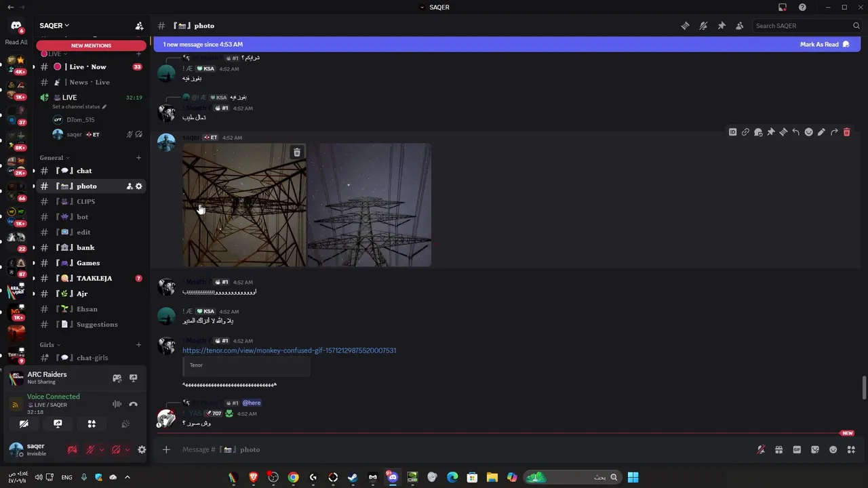Open User Settings gear

pos(142,449)
